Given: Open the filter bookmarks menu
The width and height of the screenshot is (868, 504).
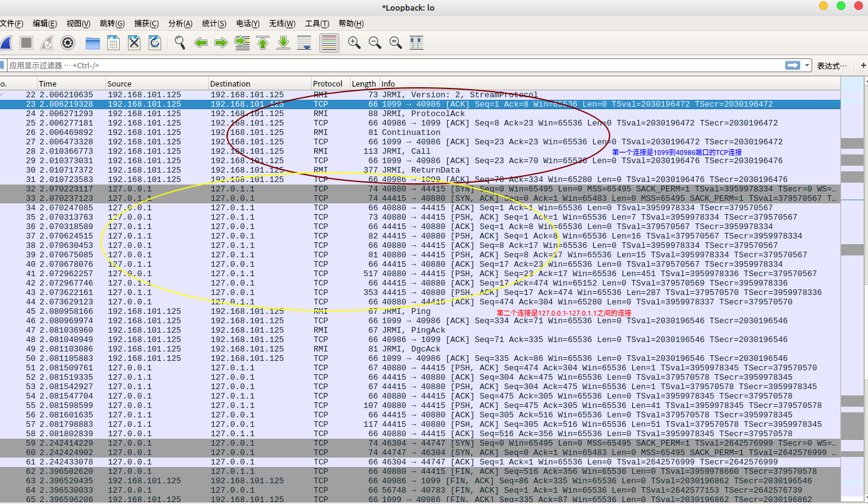Looking at the screenshot, I should 3,65.
